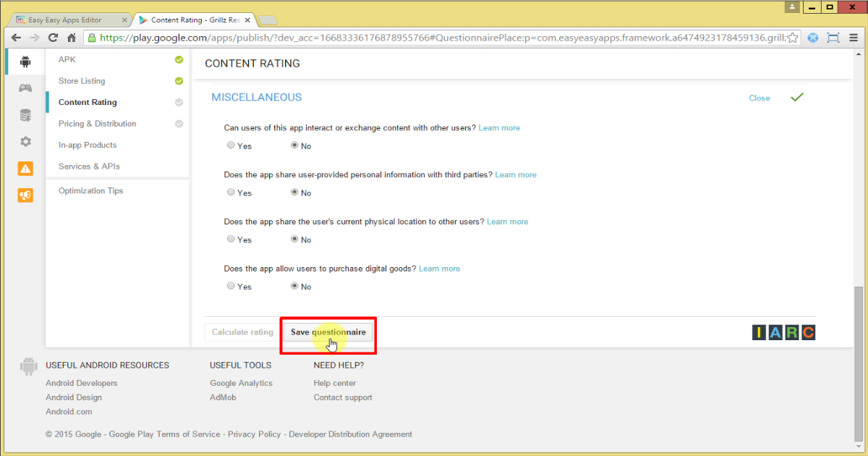868x456 pixels.
Task: Select Yes for sharing personal information
Action: tap(230, 193)
